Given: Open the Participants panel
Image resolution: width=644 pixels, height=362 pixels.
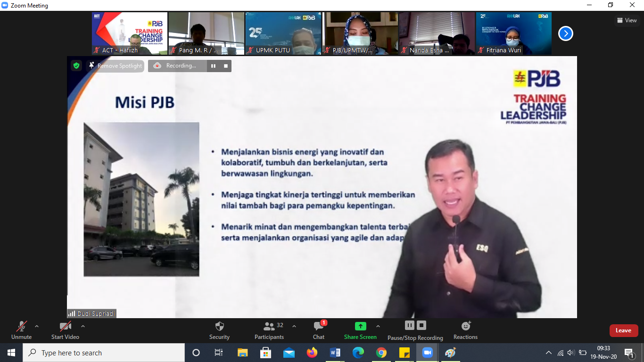Looking at the screenshot, I should coord(269,326).
